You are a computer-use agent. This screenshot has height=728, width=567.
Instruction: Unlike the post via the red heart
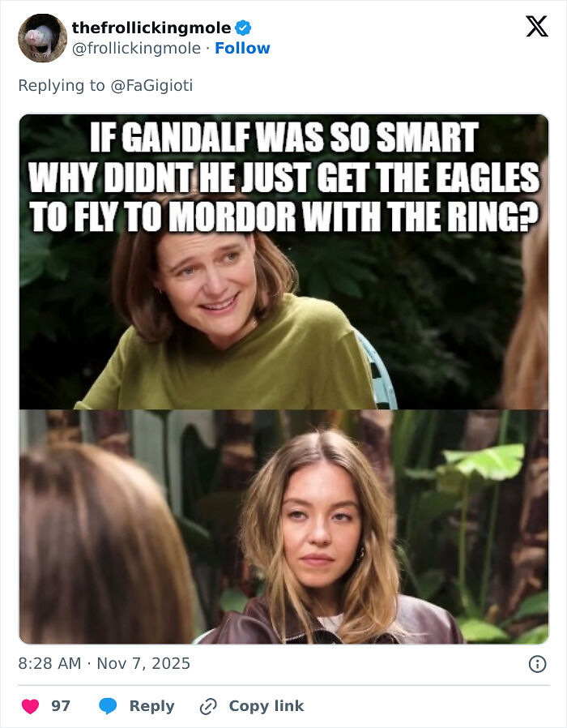pyautogui.click(x=29, y=705)
